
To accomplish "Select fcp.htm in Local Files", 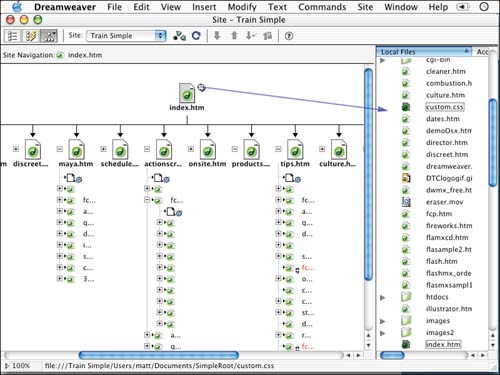I will [x=439, y=214].
